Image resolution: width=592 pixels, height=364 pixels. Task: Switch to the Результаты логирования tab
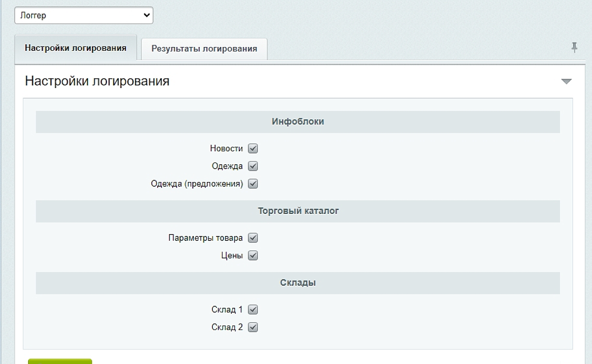pos(204,49)
